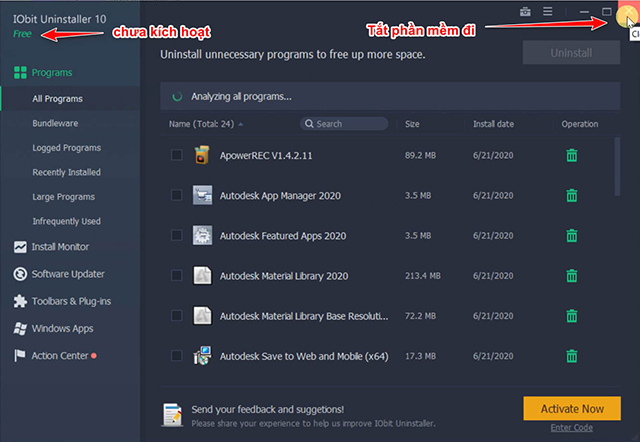
Task: Show Recently Installed programs
Action: click(67, 172)
